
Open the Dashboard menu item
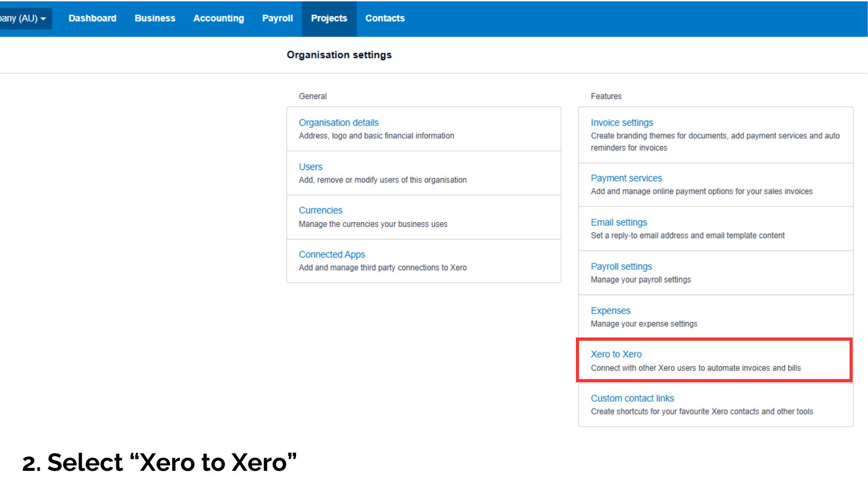pos(92,19)
